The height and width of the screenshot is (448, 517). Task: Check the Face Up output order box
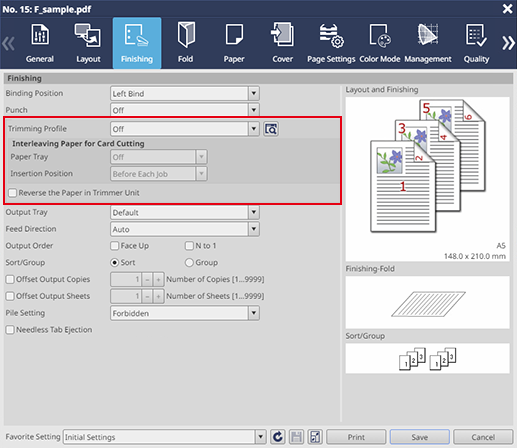coord(114,246)
